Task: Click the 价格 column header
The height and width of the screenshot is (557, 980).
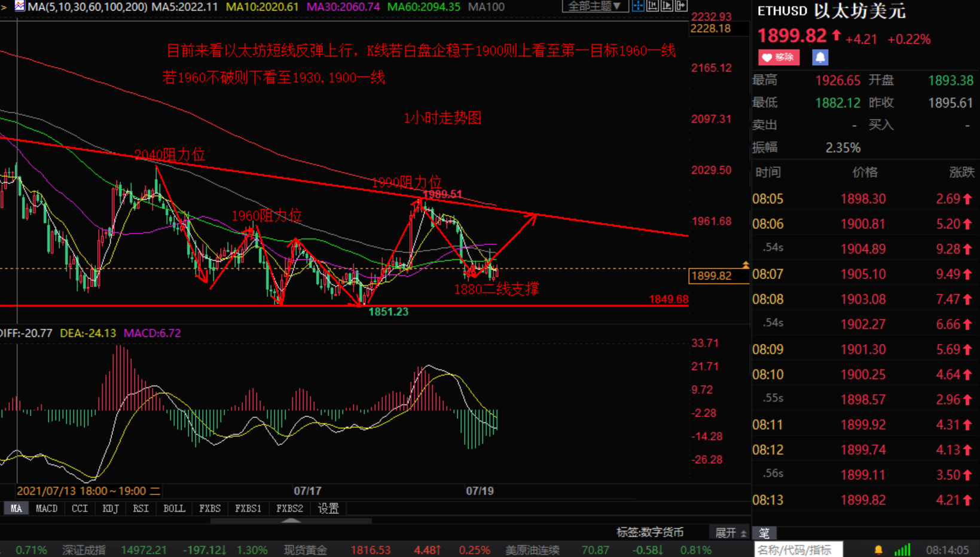Action: tap(865, 173)
